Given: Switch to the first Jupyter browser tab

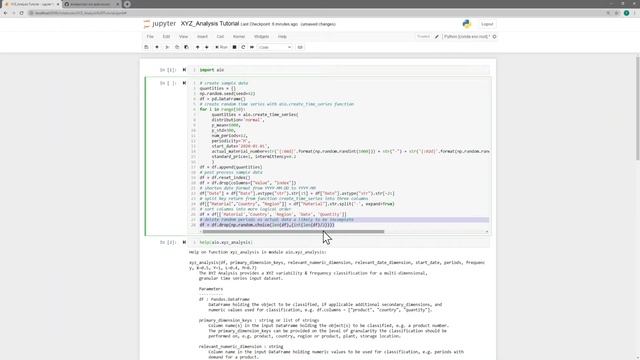Looking at the screenshot, I should 32,4.
